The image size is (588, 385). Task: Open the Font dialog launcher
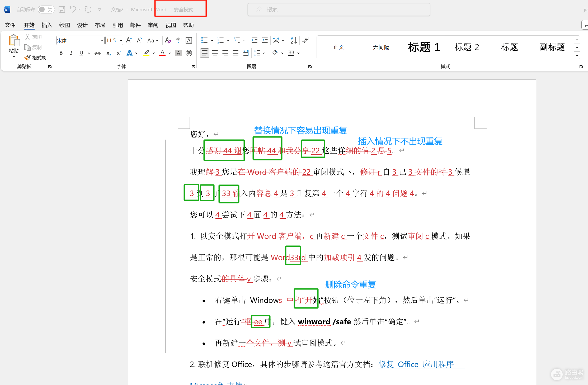pyautogui.click(x=193, y=67)
